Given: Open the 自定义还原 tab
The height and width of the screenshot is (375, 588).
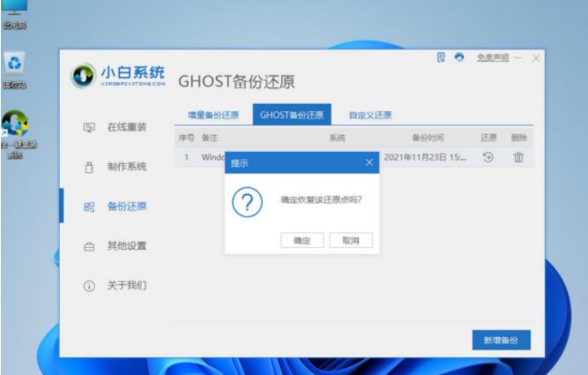Looking at the screenshot, I should point(370,115).
